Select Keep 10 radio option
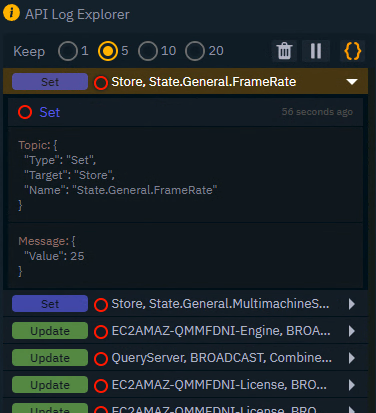376x413 pixels. click(148, 51)
